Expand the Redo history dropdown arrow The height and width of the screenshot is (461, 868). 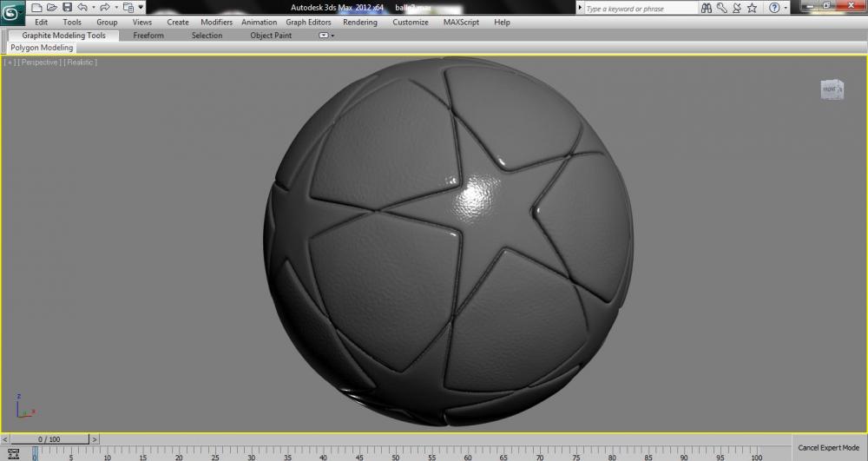[115, 8]
